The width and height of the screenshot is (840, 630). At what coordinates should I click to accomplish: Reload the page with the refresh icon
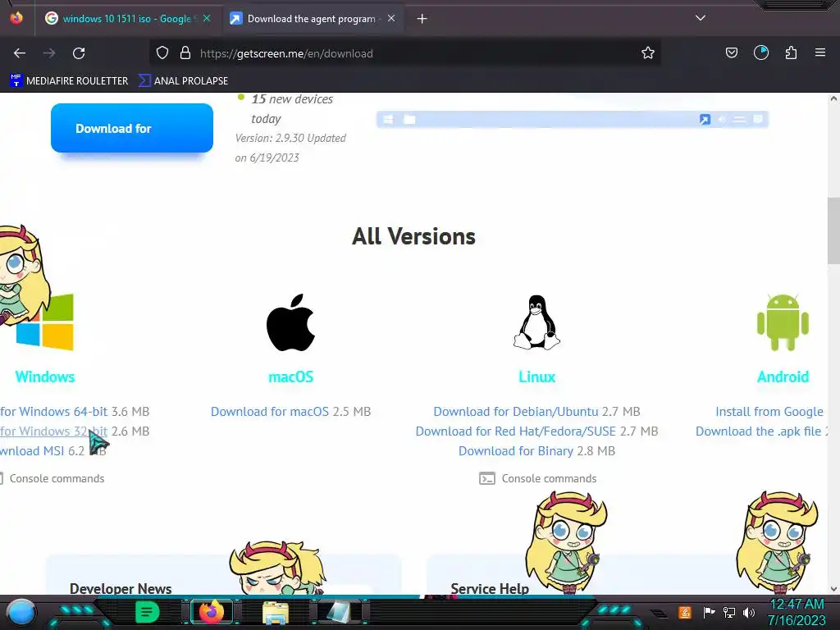point(79,53)
